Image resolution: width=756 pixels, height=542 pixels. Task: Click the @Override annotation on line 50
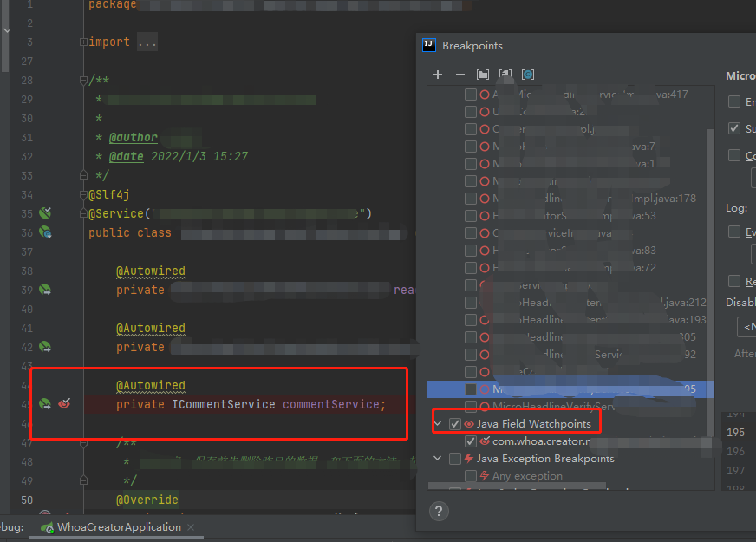(147, 500)
